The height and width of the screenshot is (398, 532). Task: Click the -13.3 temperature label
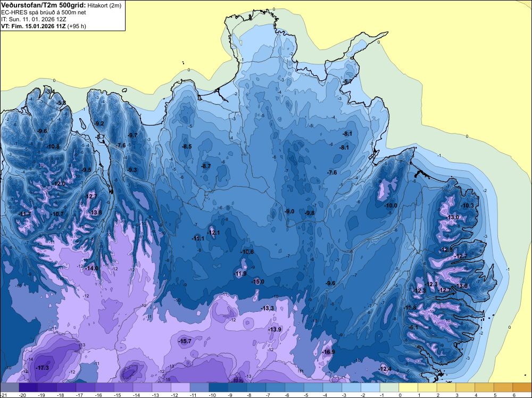268,308
